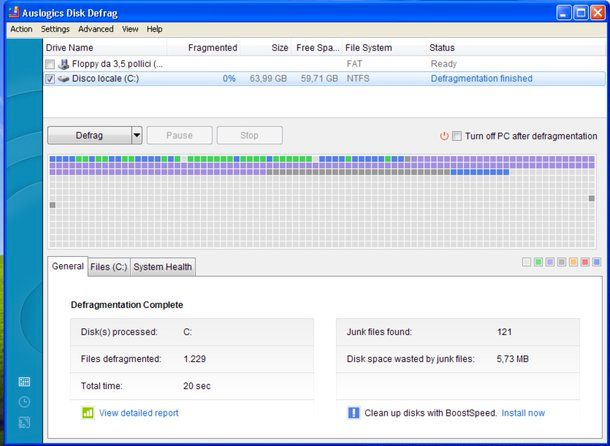Click the Junk files found value 121
This screenshot has width=610, height=446.
[x=504, y=332]
